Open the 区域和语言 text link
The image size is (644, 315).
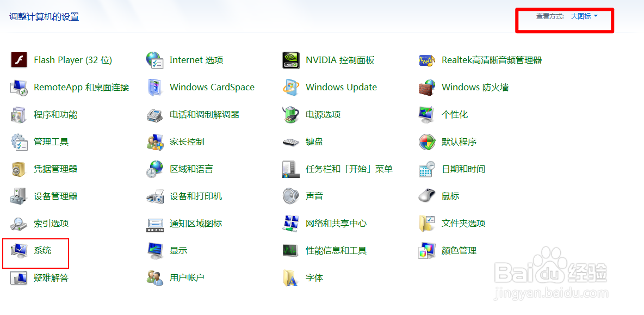point(191,169)
